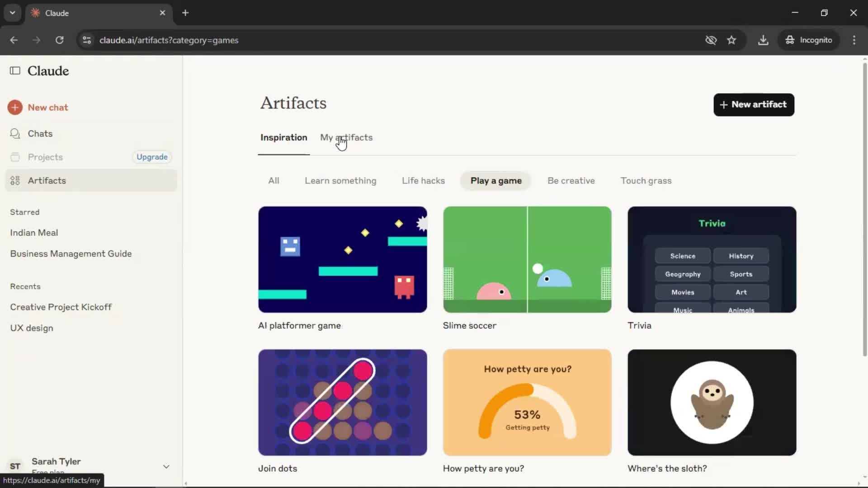The height and width of the screenshot is (488, 868).
Task: Click the Slime soccer title text
Action: click(469, 326)
